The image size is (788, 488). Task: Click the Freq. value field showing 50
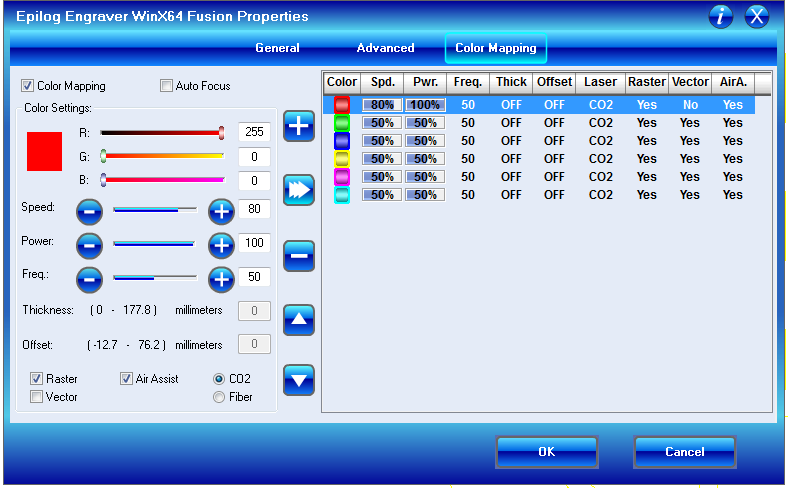pyautogui.click(x=254, y=277)
